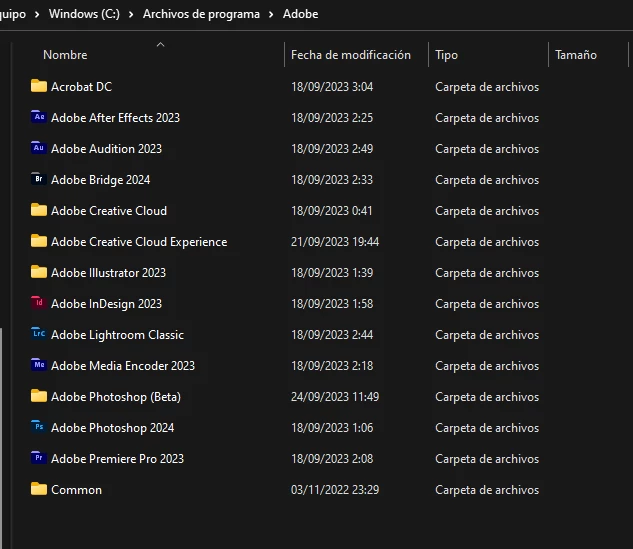This screenshot has width=633, height=549.
Task: Click the Bridge Br folder icon
Action: tap(39, 179)
